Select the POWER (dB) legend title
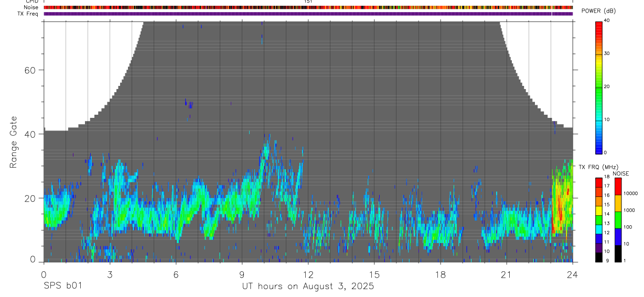 598,11
